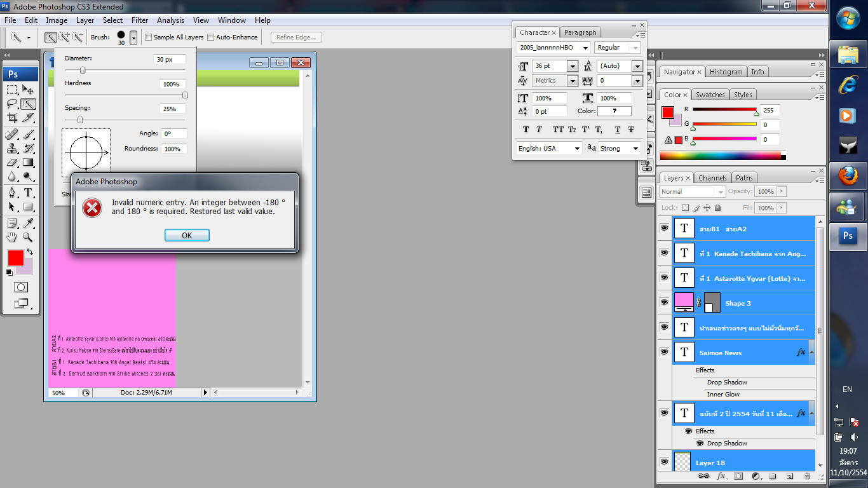Hide the Layer 18 layer
Viewport: 868px width, 488px height.
pyautogui.click(x=664, y=462)
